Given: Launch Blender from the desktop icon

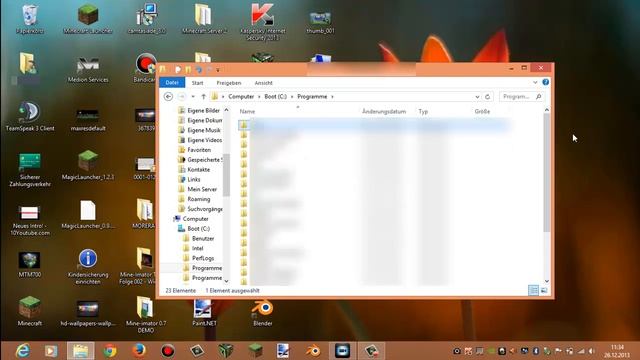Looking at the screenshot, I should (x=262, y=313).
